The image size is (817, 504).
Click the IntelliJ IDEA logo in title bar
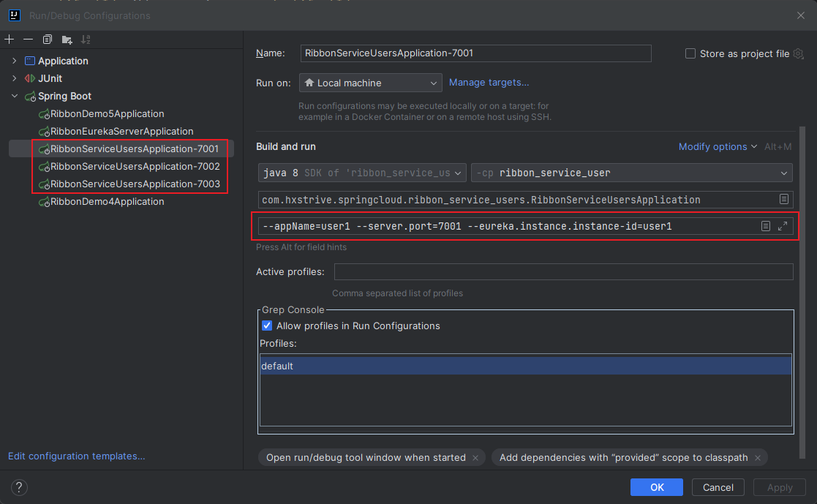click(15, 15)
